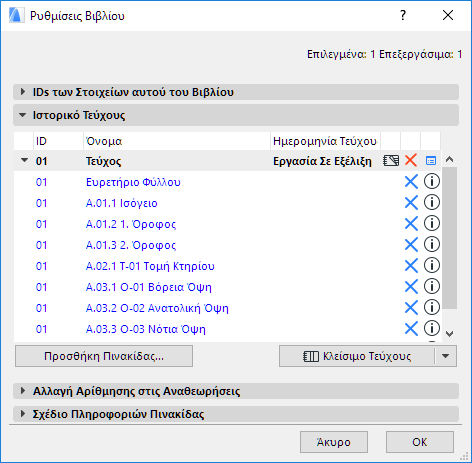
Task: Select the A.03.1 O-01 Βόρεια Όψη row
Action: (x=228, y=287)
